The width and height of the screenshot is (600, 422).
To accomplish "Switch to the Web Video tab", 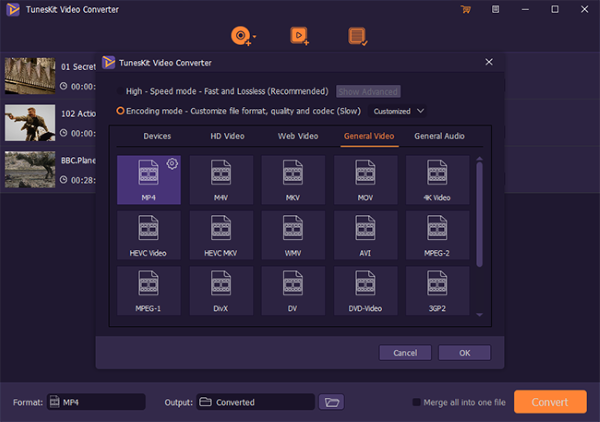I will tap(298, 136).
